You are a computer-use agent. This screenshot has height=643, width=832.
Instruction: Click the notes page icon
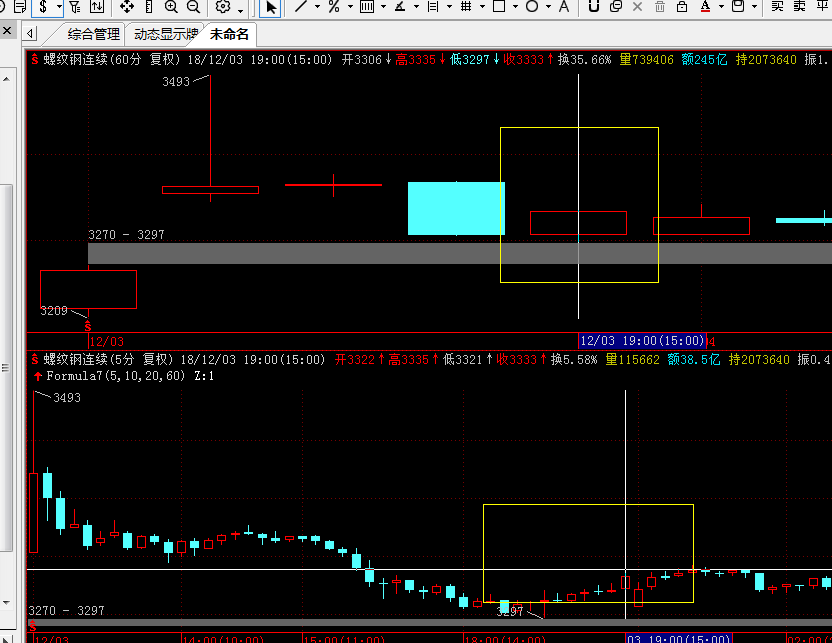pos(20,6)
